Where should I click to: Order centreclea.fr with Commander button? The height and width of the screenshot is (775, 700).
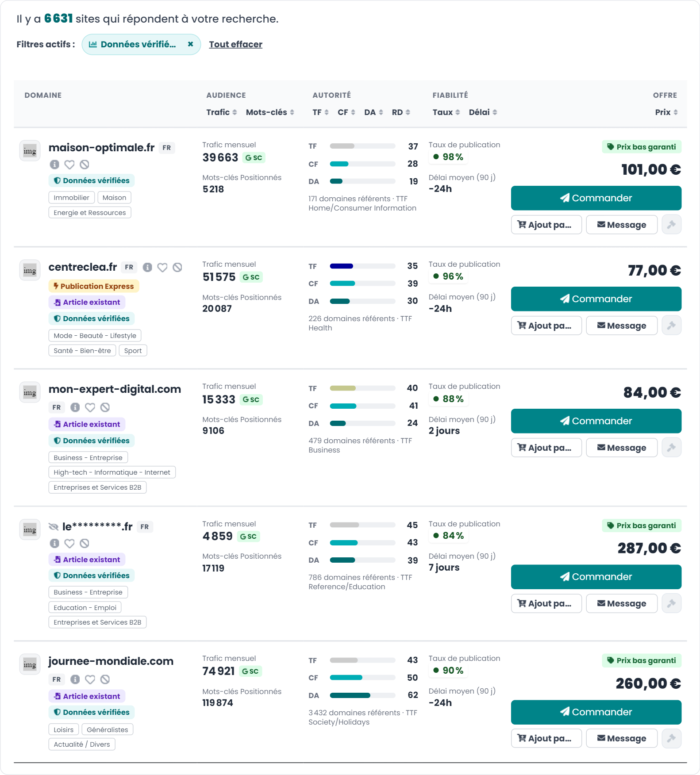coord(596,299)
